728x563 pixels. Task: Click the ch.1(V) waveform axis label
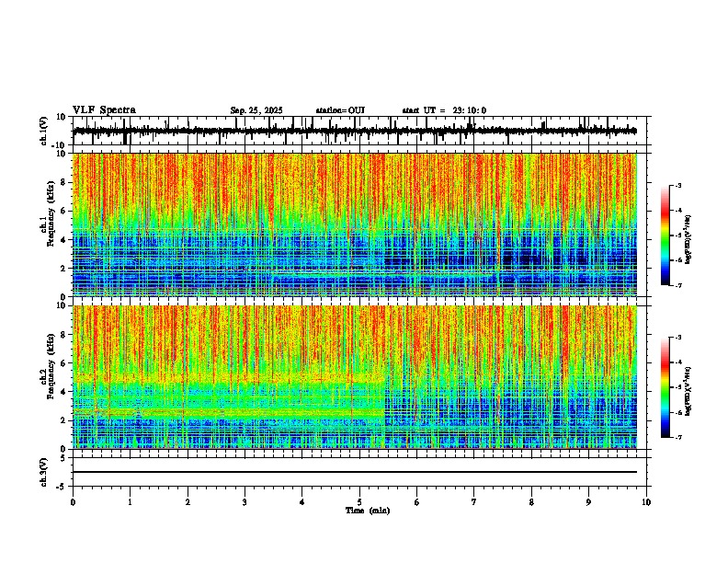coord(44,131)
